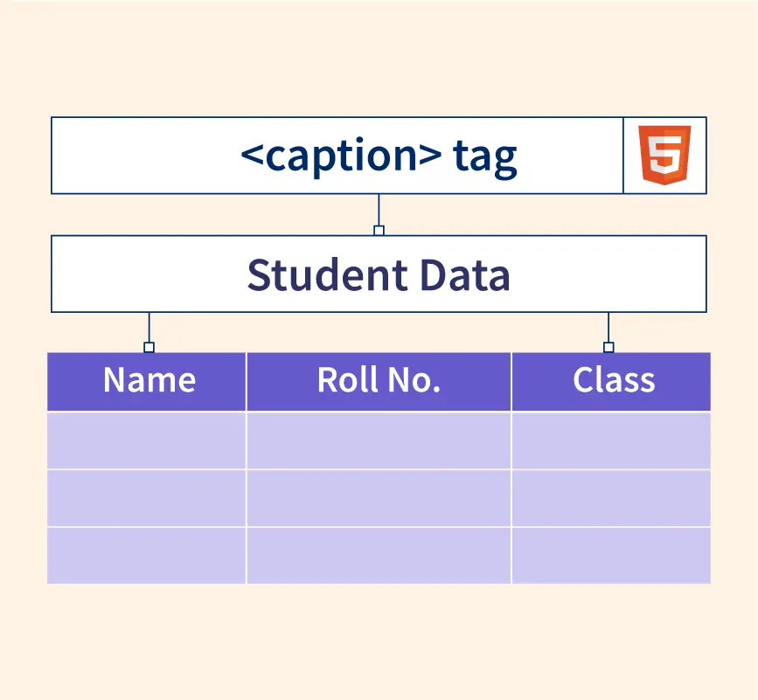Click the vertical line from Student Data toward Name
The width and height of the screenshot is (758, 700).
(149, 327)
